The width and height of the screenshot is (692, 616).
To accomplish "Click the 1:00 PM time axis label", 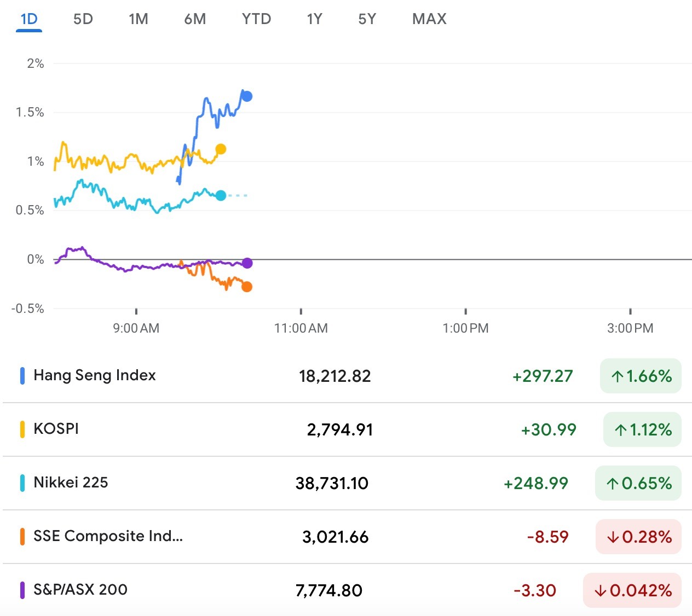I will pos(465,328).
